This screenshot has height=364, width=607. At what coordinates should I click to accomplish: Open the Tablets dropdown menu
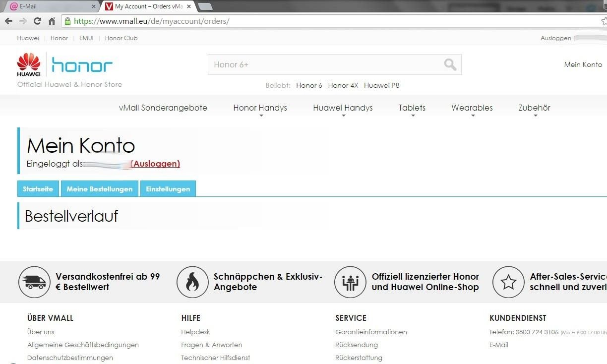(x=412, y=108)
